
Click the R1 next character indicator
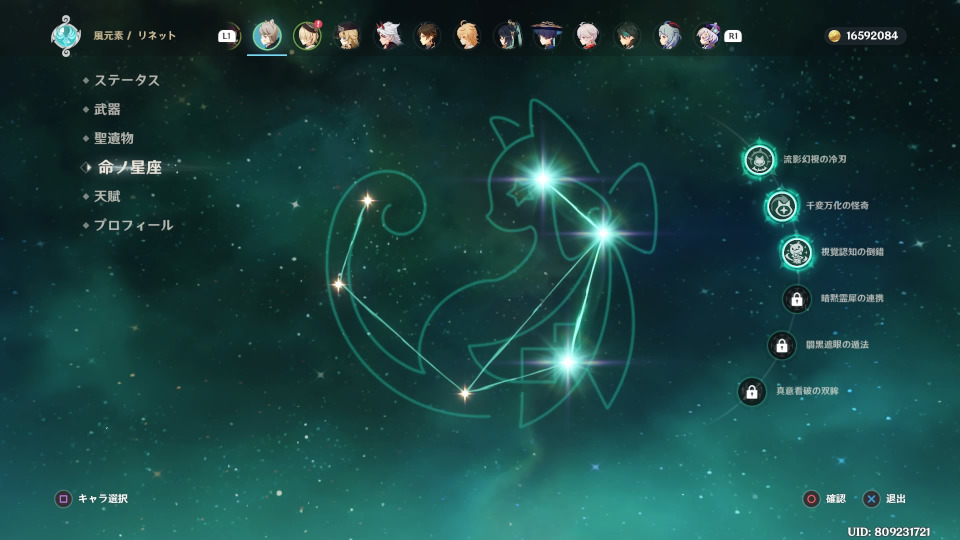coord(733,36)
